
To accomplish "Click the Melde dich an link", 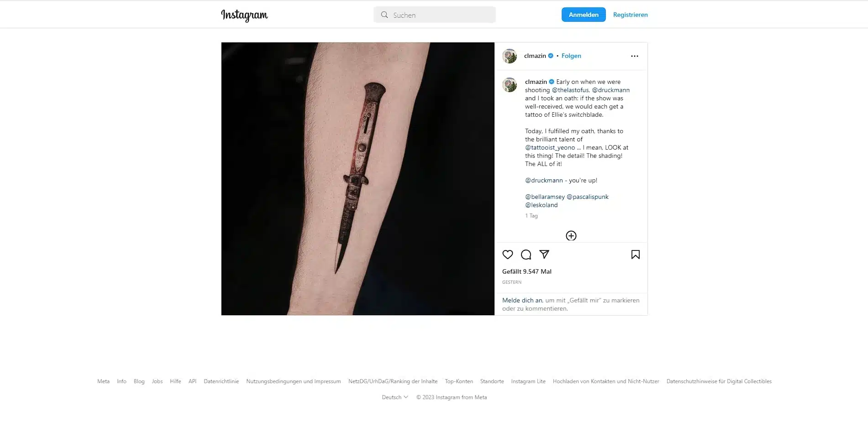I will tap(522, 300).
